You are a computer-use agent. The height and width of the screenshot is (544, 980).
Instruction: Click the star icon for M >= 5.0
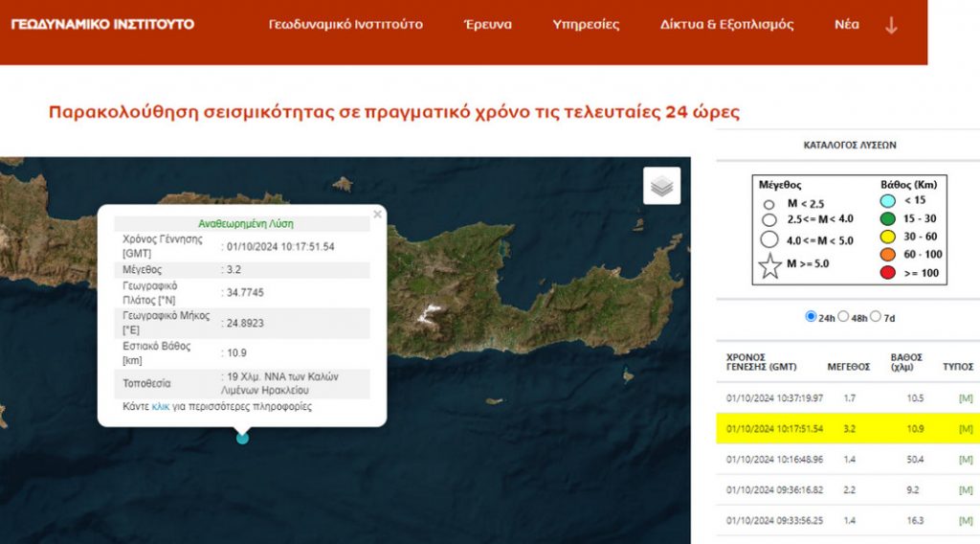pyautogui.click(x=770, y=265)
